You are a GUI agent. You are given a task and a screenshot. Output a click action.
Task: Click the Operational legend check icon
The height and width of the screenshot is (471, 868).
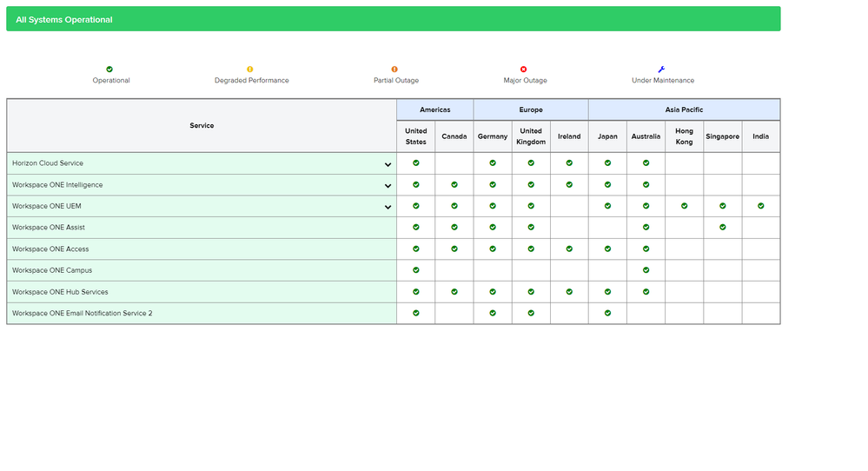109,70
